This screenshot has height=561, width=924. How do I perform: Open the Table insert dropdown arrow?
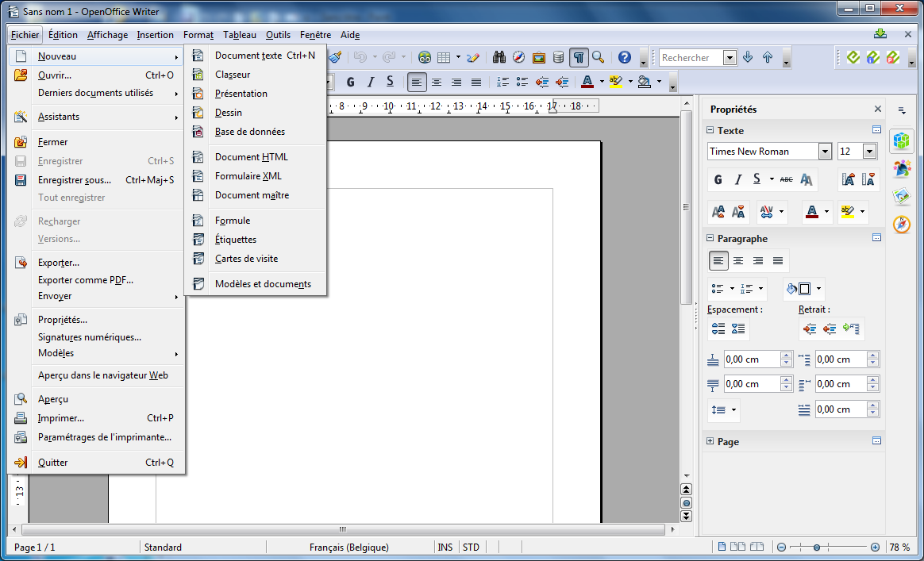click(458, 57)
